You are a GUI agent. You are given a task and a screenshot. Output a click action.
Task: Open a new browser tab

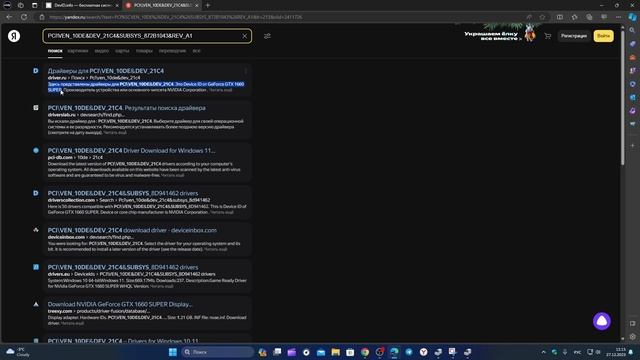click(x=208, y=5)
